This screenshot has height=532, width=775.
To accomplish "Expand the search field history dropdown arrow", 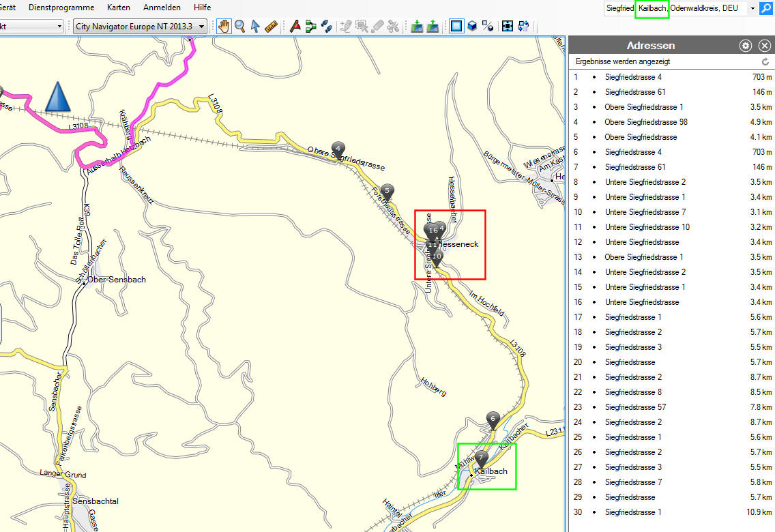I will point(752,8).
